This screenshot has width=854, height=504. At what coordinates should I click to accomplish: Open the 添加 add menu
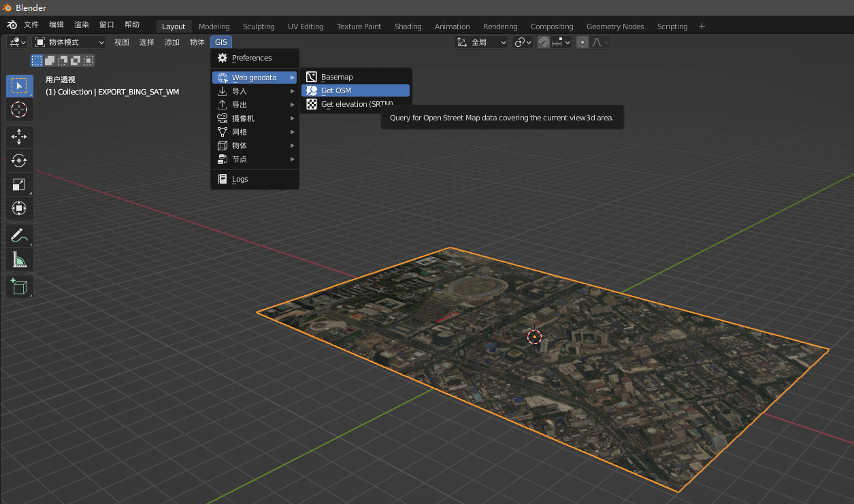coord(172,42)
